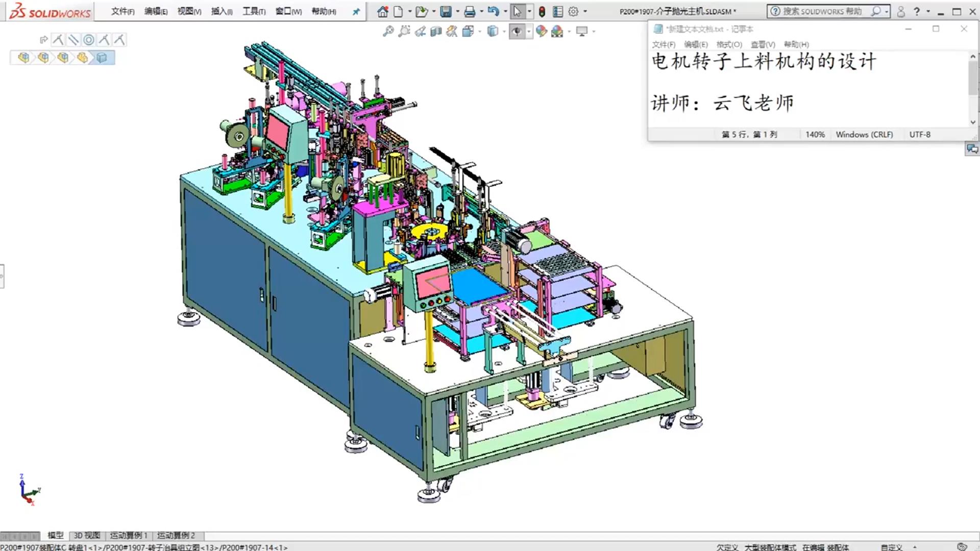Toggle Dynamic Annotation Views icon
Viewport: 980px width, 551px height.
[452, 32]
